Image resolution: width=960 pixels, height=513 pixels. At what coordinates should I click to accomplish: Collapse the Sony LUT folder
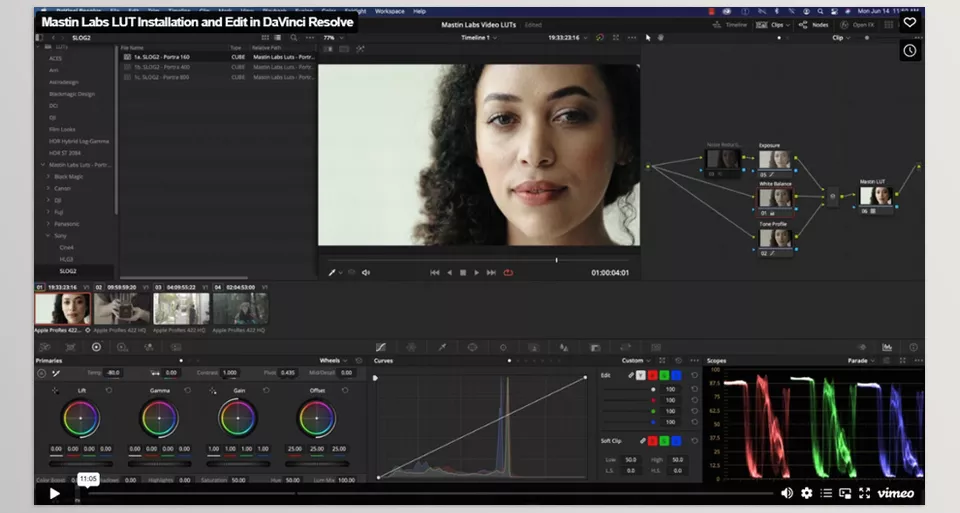[48, 236]
